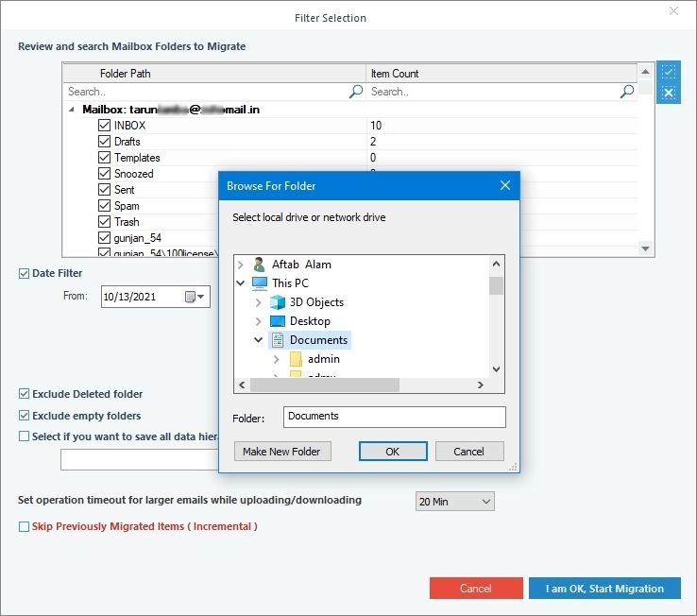The height and width of the screenshot is (616, 697).
Task: Select the admin folder under Documents
Action: pyautogui.click(x=324, y=359)
